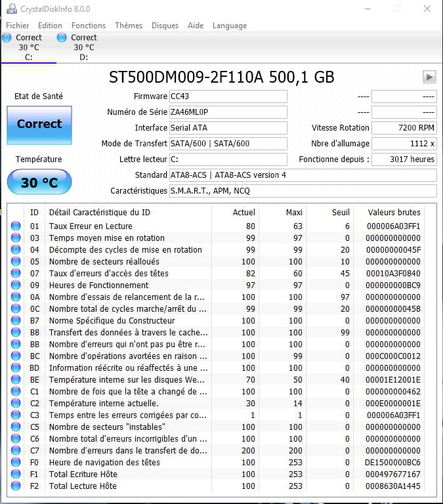Click the CrystalDiskInfo app icon in title bar
This screenshot has width=443, height=504.
pos(11,9)
